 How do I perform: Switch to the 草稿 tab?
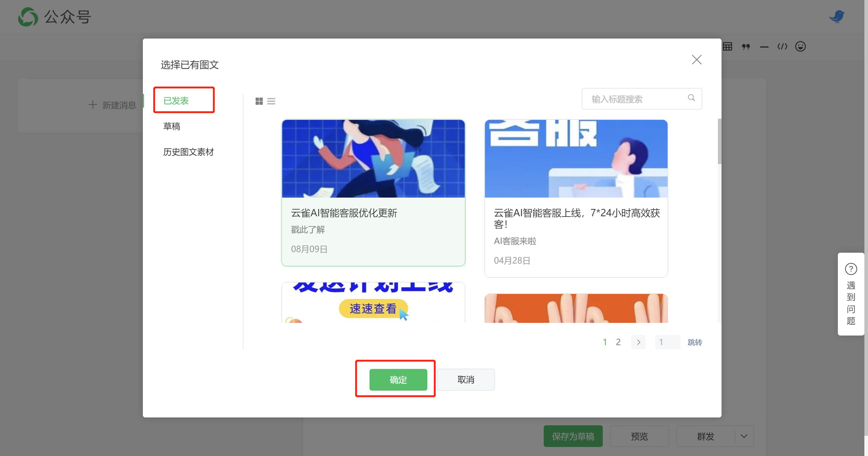click(x=172, y=126)
